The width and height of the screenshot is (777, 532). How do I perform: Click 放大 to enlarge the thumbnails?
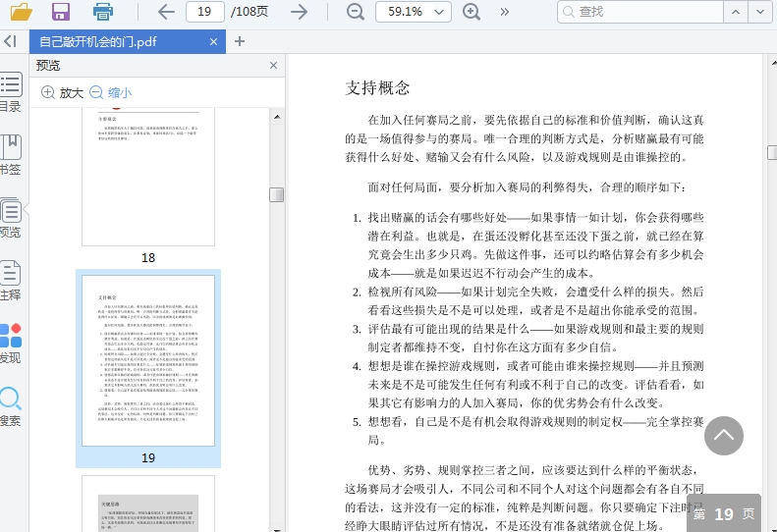click(x=62, y=92)
